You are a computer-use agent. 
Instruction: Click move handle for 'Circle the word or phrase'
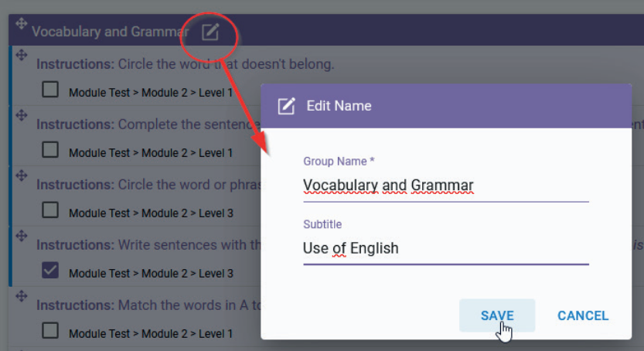point(22,175)
